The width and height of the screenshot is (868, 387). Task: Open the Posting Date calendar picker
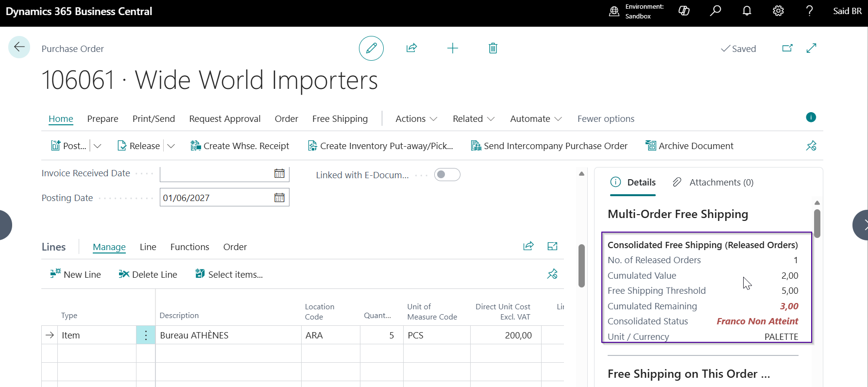[279, 198]
